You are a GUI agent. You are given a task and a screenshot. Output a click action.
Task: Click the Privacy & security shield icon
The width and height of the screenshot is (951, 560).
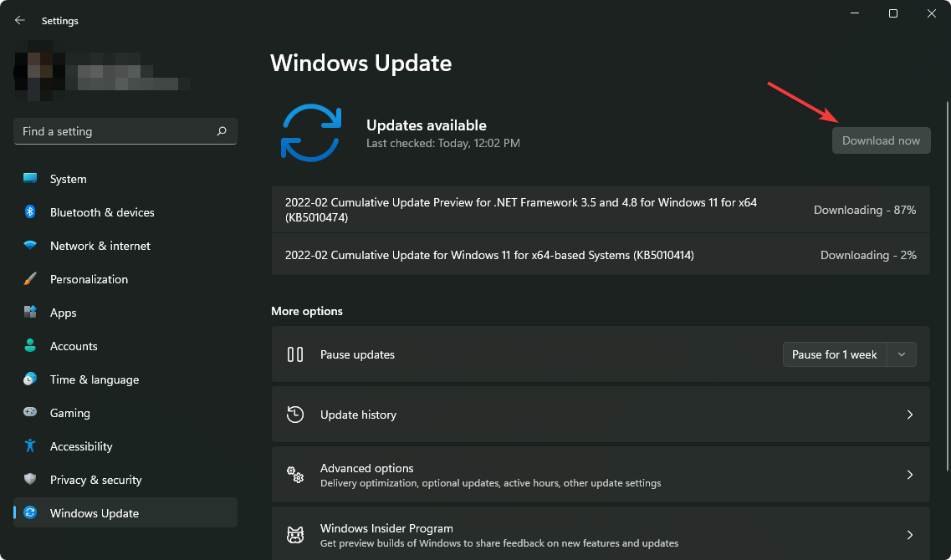pyautogui.click(x=30, y=479)
